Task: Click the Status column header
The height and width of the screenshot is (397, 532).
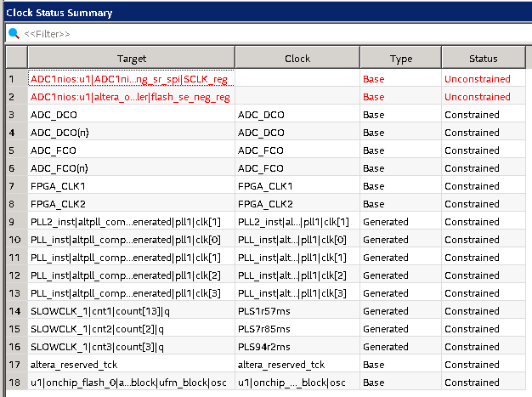Action: coord(483,59)
